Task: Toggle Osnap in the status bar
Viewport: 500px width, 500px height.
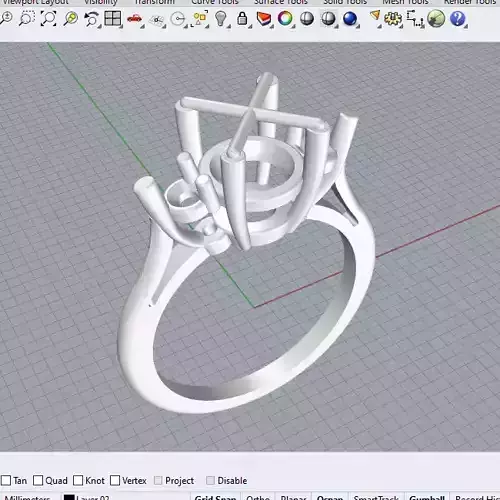Action: tap(330, 497)
